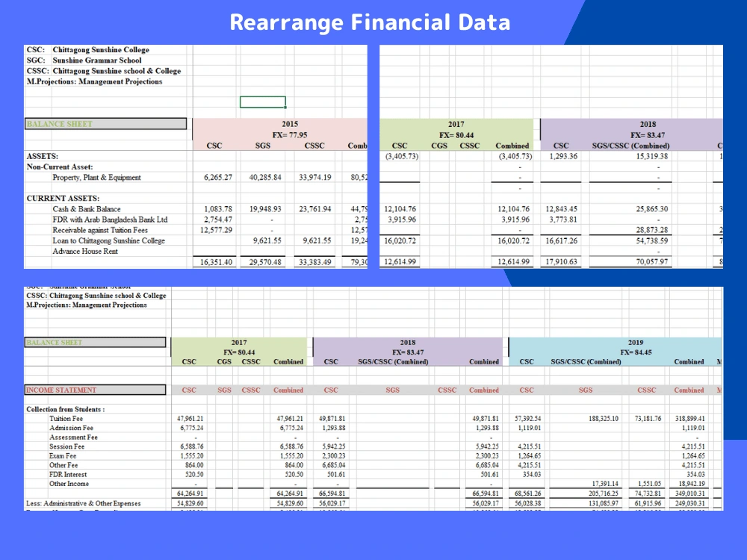This screenshot has width=747, height=560.
Task: Select the total 205,716.25
Action: tap(604, 494)
